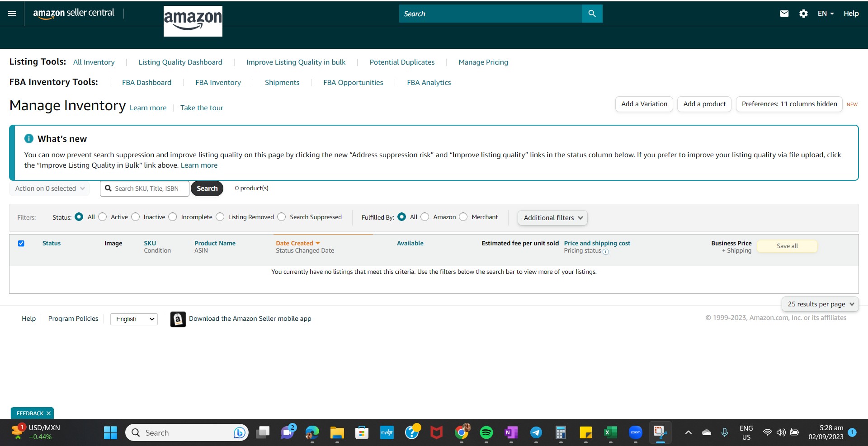Open Snipping Tool from the taskbar
868x446 pixels.
[x=660, y=433]
